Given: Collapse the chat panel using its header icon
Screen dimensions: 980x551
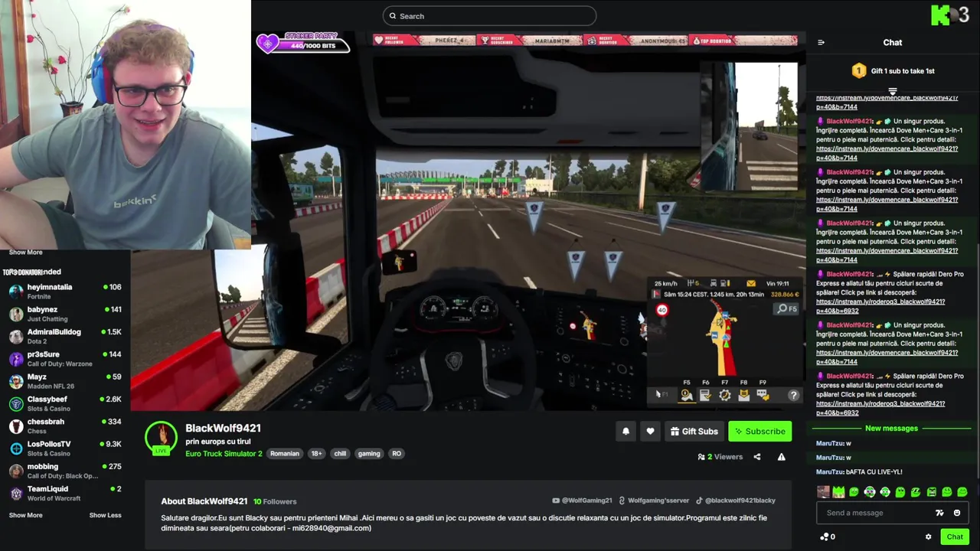Looking at the screenshot, I should point(821,43).
